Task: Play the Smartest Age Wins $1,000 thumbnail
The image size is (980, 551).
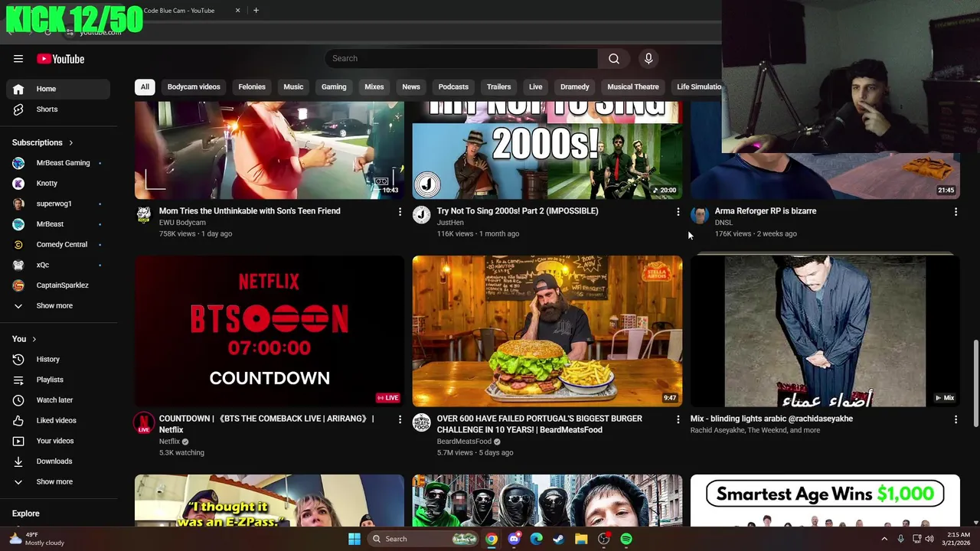Action: tap(825, 500)
